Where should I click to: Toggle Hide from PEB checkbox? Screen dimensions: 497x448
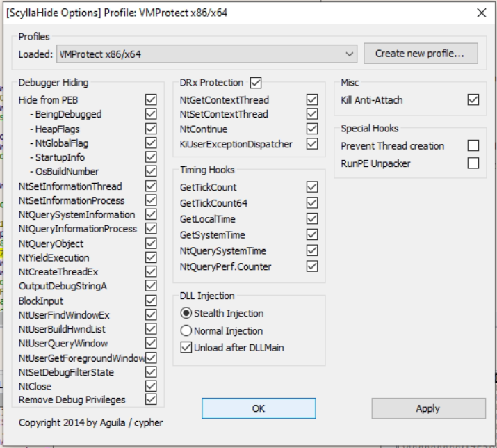point(151,99)
